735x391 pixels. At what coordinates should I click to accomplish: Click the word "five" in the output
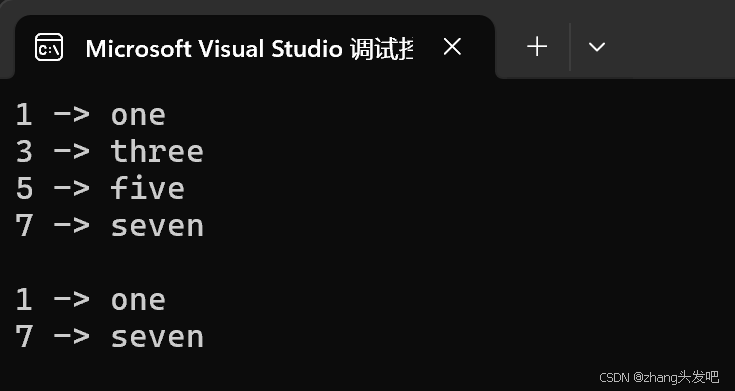(x=148, y=188)
